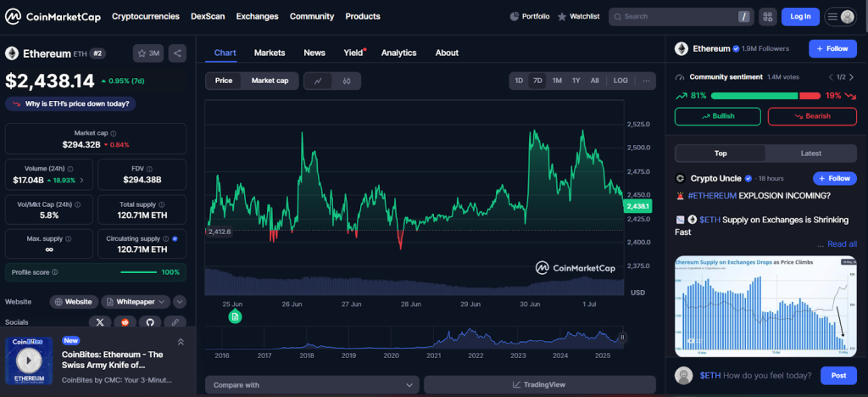Switch to the Markets tab
This screenshot has height=397, width=868.
(270, 53)
